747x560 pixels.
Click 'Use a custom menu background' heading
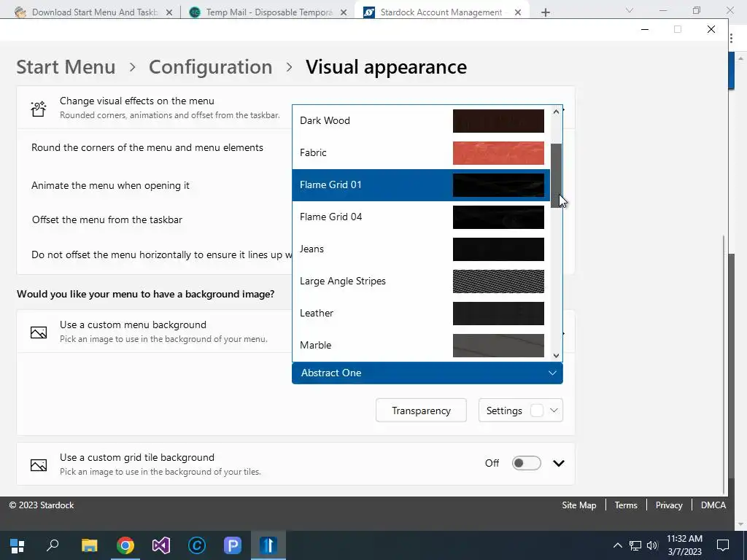[x=133, y=324]
